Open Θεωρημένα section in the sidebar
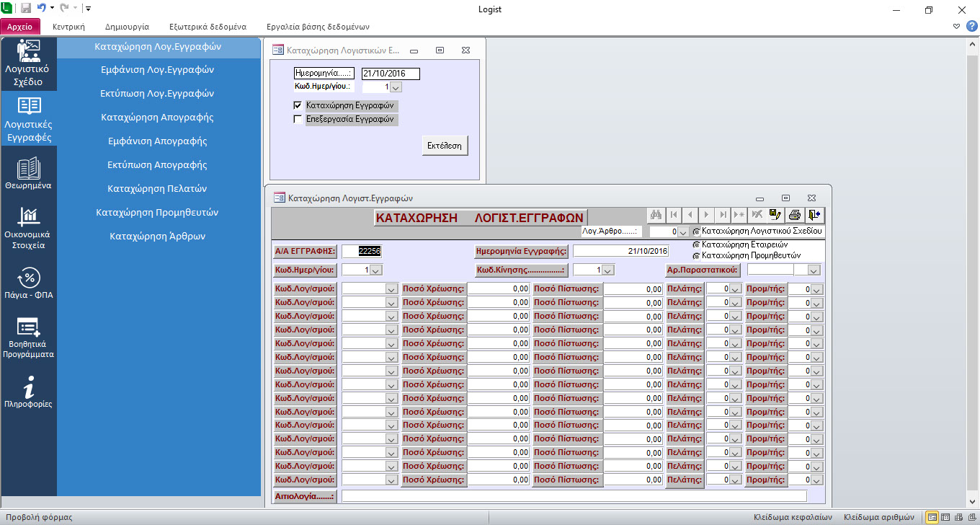 [x=29, y=175]
